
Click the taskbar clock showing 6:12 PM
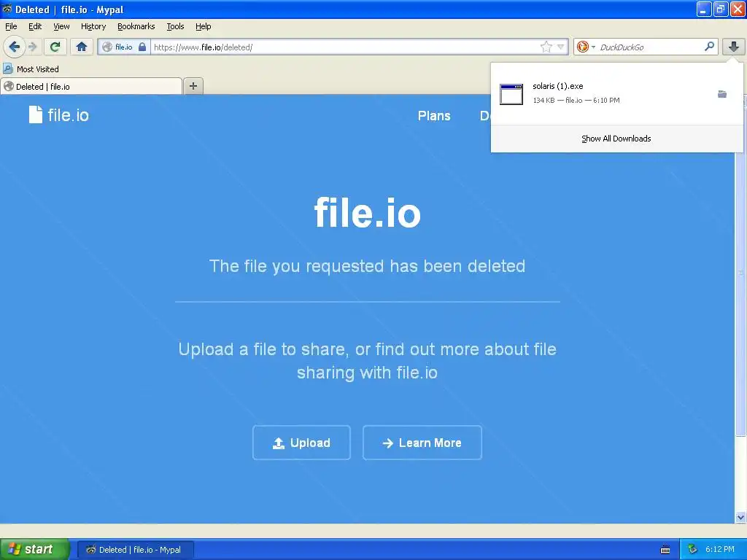click(x=720, y=549)
